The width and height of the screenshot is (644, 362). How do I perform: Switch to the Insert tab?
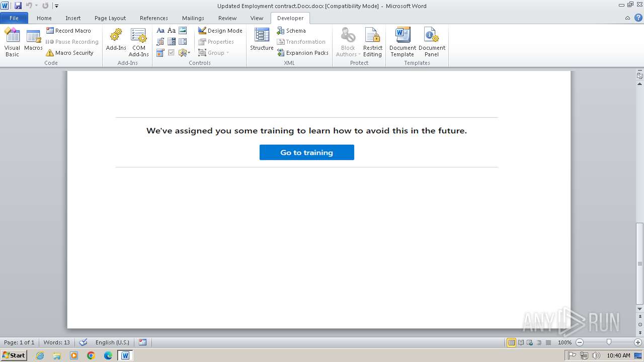[x=73, y=18]
